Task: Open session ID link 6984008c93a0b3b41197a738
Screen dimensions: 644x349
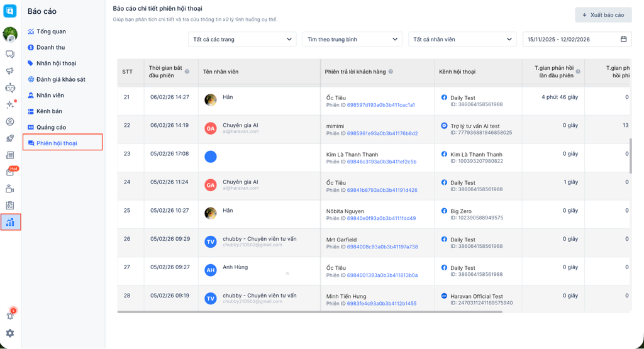Action: pos(382,247)
